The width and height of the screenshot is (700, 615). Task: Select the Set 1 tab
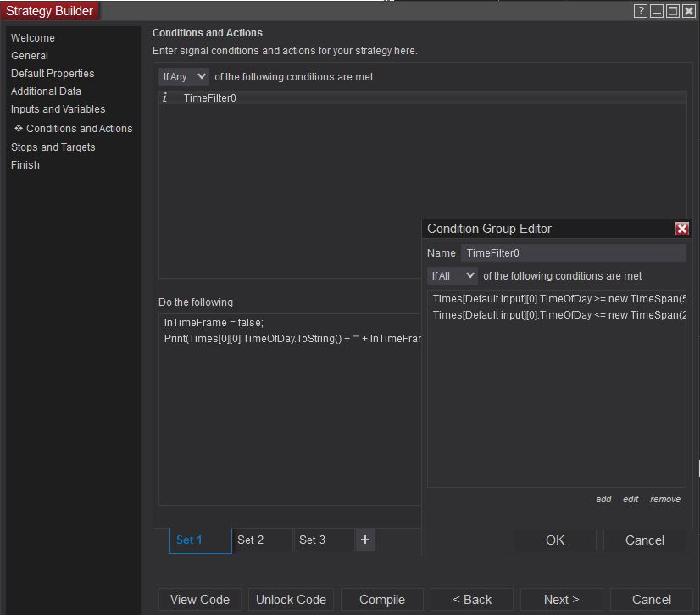click(200, 540)
